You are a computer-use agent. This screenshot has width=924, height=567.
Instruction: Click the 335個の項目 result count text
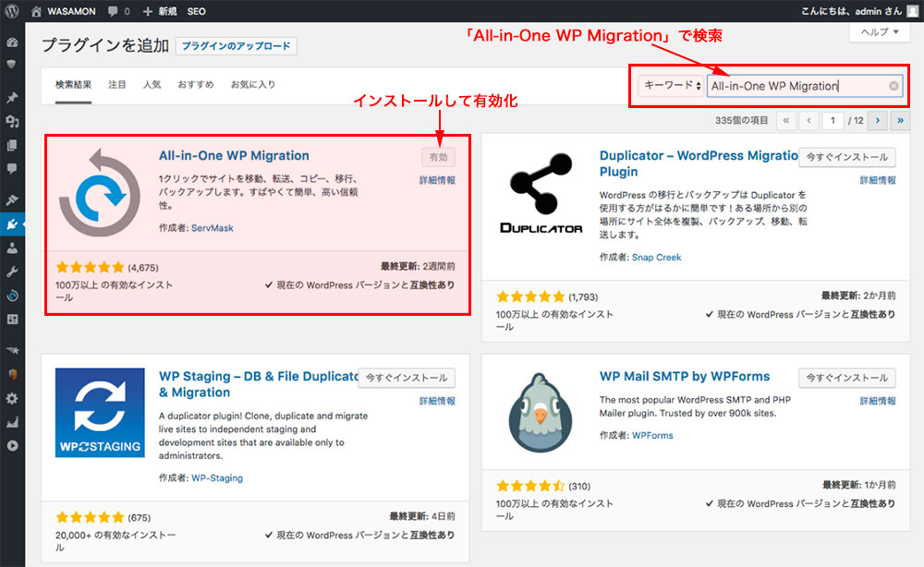pos(741,121)
